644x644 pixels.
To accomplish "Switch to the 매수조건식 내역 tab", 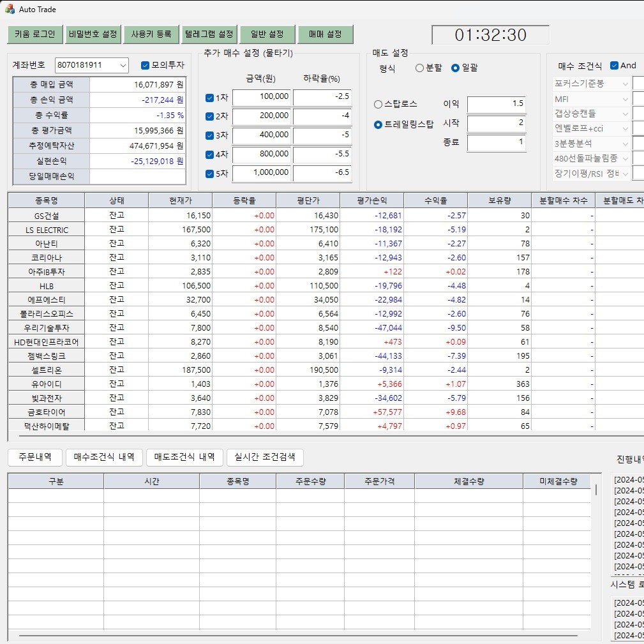I will (x=103, y=457).
